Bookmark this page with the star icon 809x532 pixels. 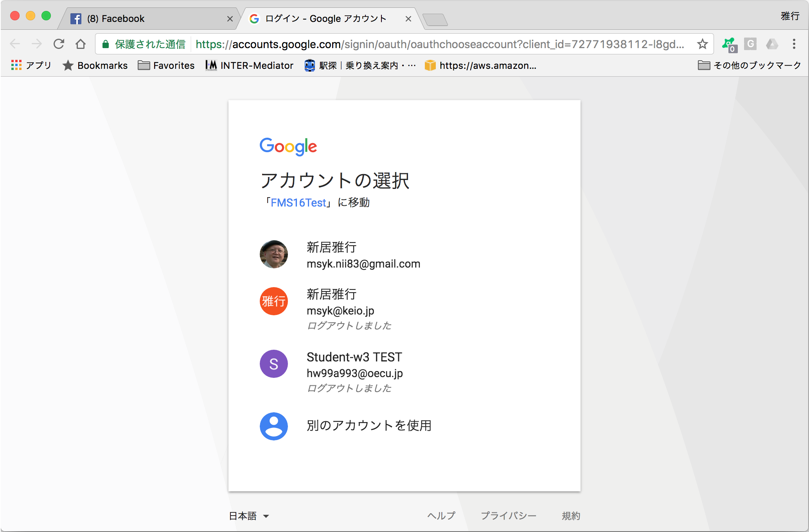coord(703,44)
